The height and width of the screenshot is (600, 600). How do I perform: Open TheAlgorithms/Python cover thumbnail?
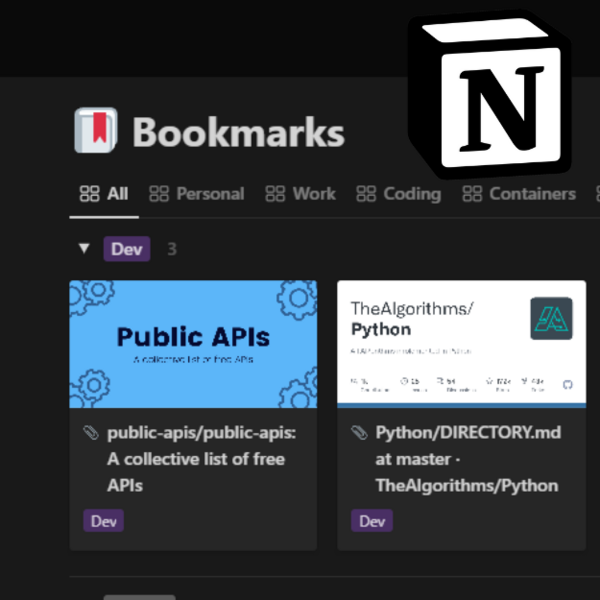point(461,344)
